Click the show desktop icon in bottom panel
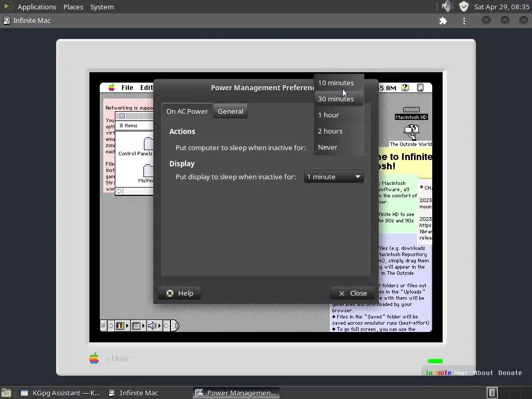The image size is (532, 399). click(6, 393)
